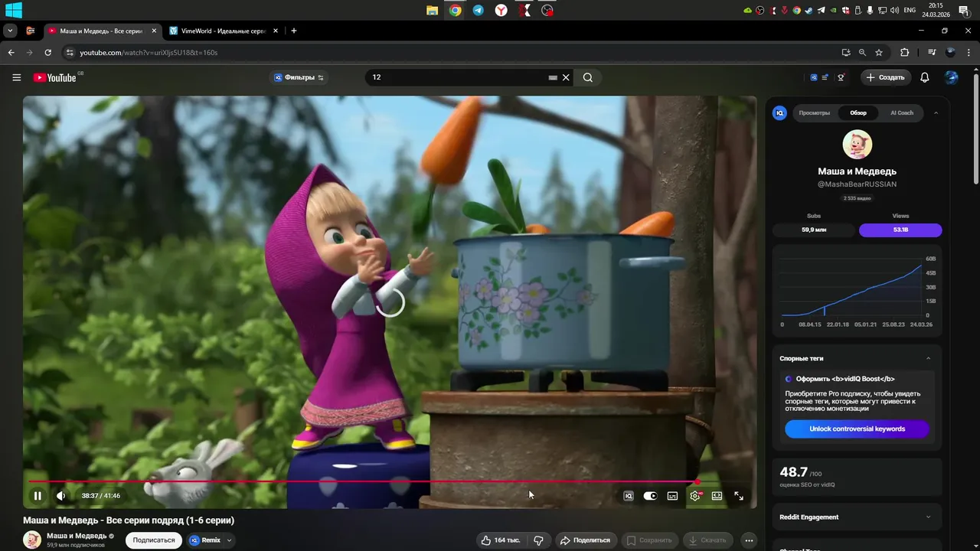The image size is (980, 551).
Task: Open the browser extensions puzzle icon
Action: pyautogui.click(x=904, y=53)
